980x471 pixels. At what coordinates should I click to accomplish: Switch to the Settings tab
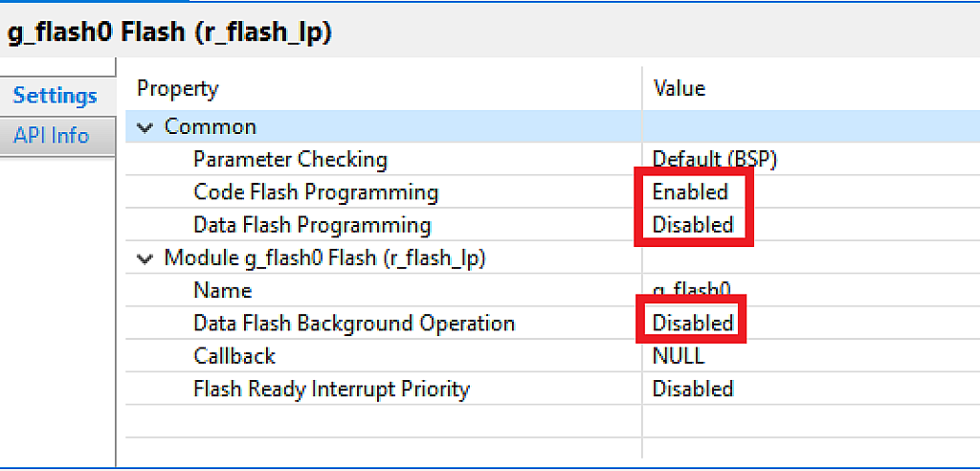click(56, 96)
